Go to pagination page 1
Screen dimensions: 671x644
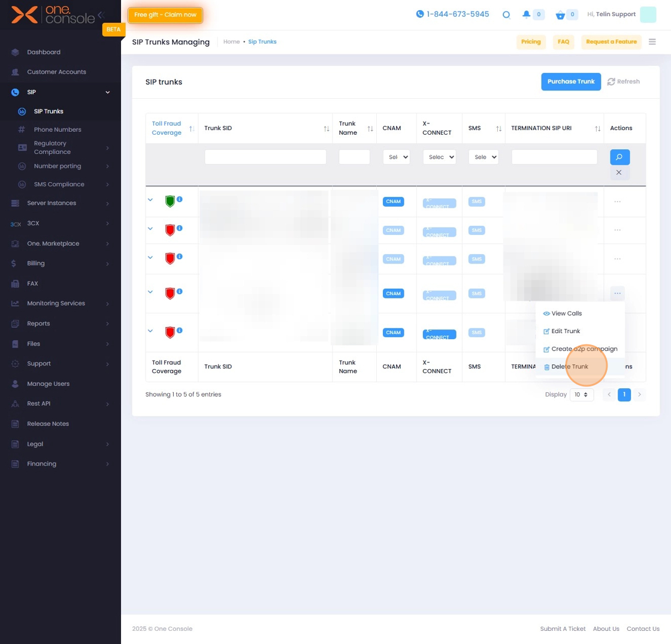(x=624, y=395)
